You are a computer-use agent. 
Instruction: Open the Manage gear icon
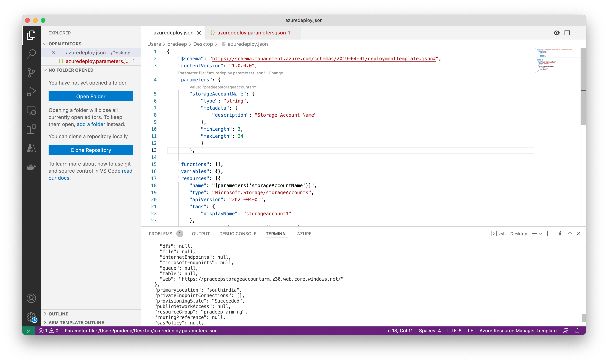coord(31,317)
